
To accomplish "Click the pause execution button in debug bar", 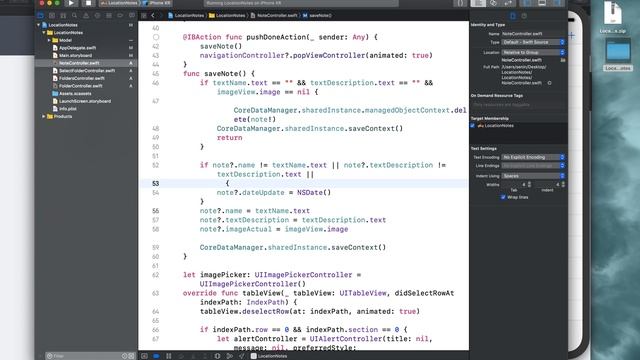I will (169, 356).
